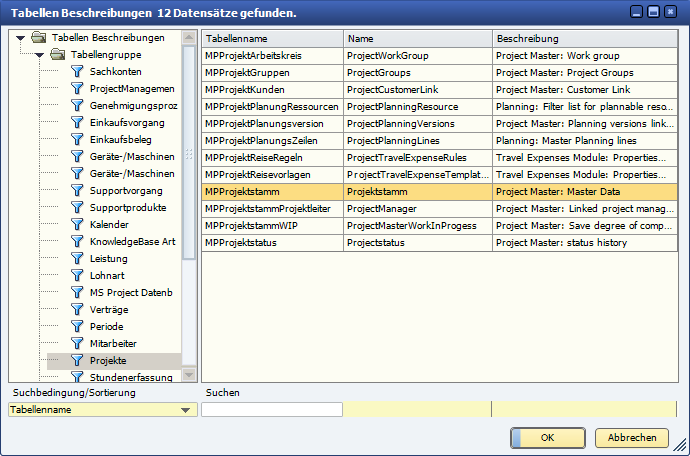690x456 pixels.
Task: Click the filter icon beside Lohnart
Action: tap(77, 276)
